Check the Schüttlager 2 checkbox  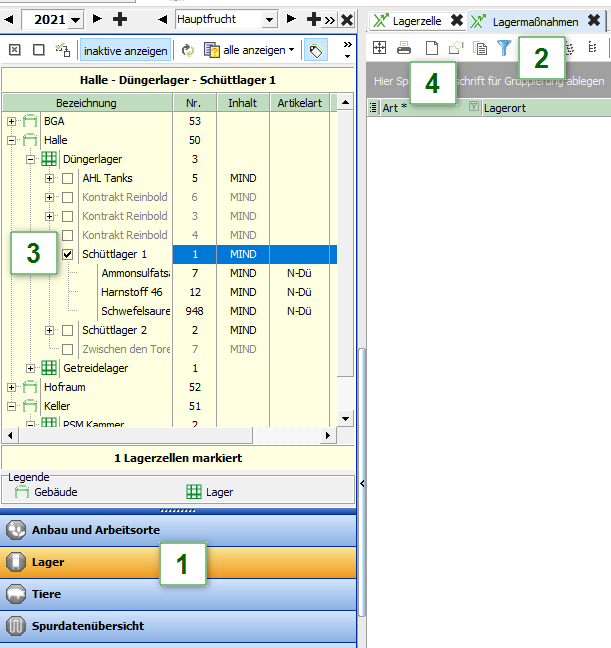point(67,331)
